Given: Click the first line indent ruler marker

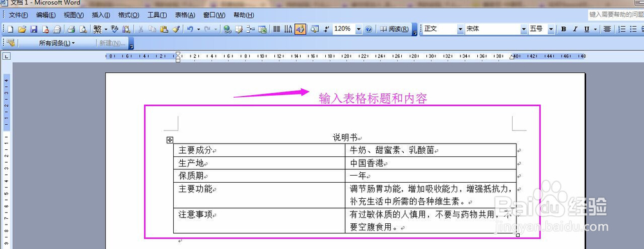Looking at the screenshot, I should click(x=178, y=54).
